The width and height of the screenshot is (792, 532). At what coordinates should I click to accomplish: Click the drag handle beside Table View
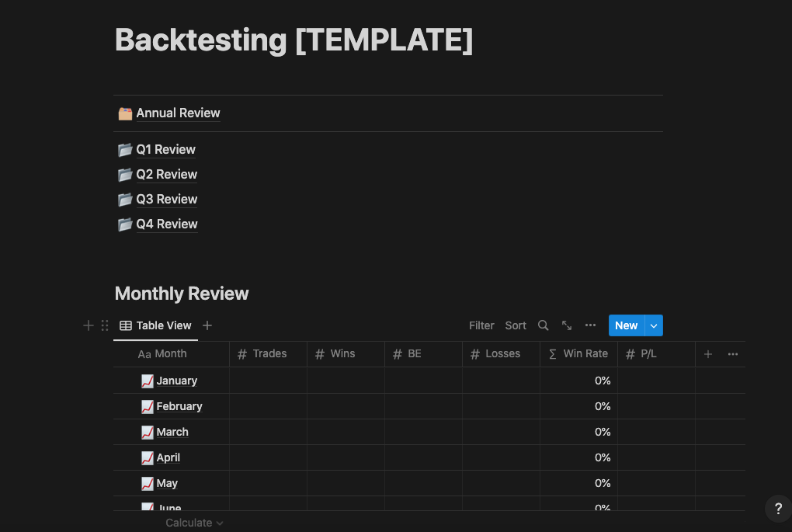[105, 325]
